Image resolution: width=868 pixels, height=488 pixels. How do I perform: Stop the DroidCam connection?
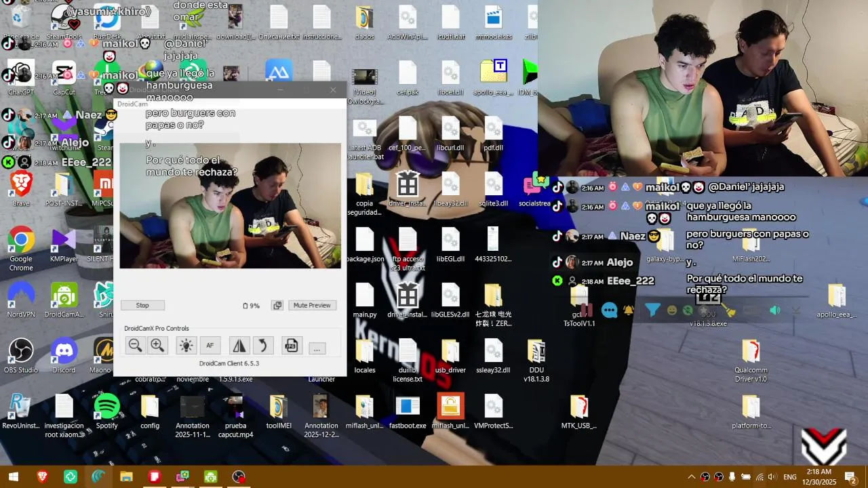[x=142, y=306]
